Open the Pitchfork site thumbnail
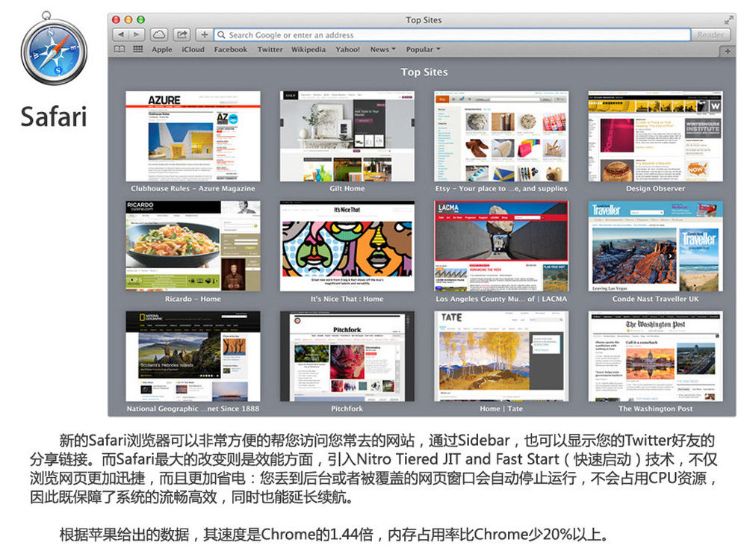The width and height of the screenshot is (747, 560). pos(347,356)
